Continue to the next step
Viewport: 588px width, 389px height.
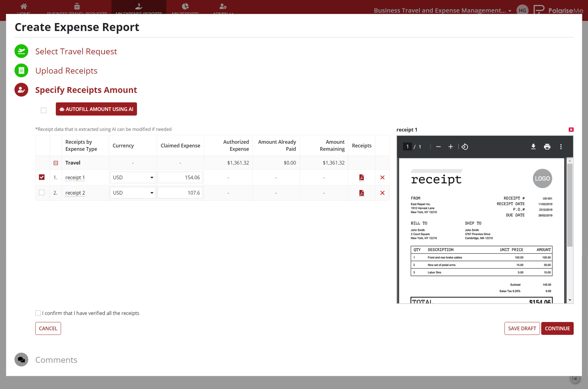pos(557,329)
